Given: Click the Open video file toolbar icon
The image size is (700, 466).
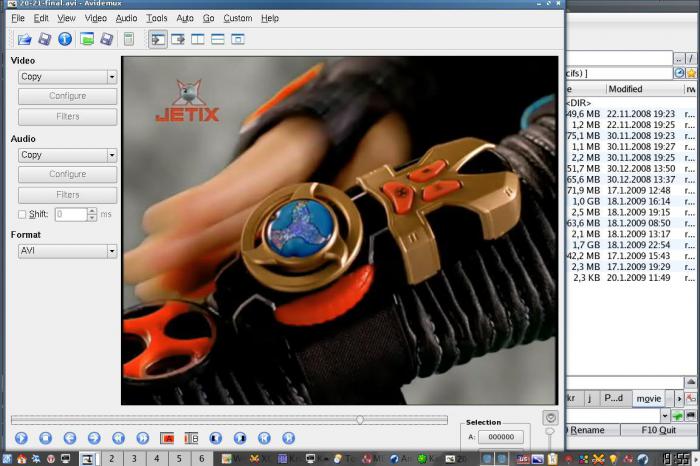Looking at the screenshot, I should point(25,39).
